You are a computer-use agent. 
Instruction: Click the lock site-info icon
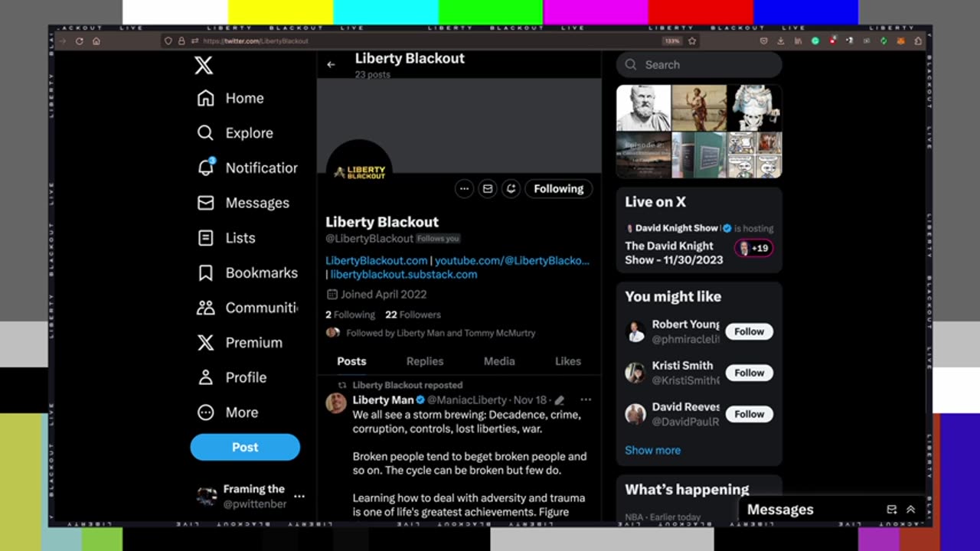pyautogui.click(x=181, y=41)
